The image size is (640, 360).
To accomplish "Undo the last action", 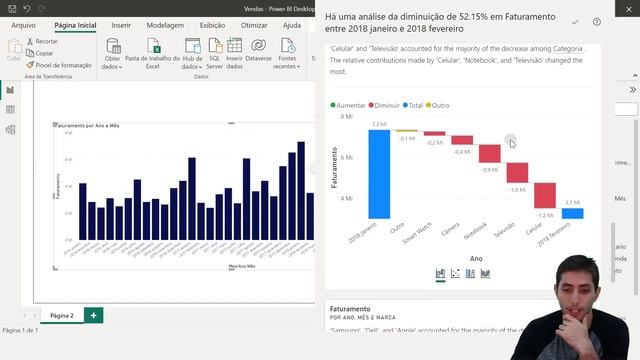I will pos(27,8).
